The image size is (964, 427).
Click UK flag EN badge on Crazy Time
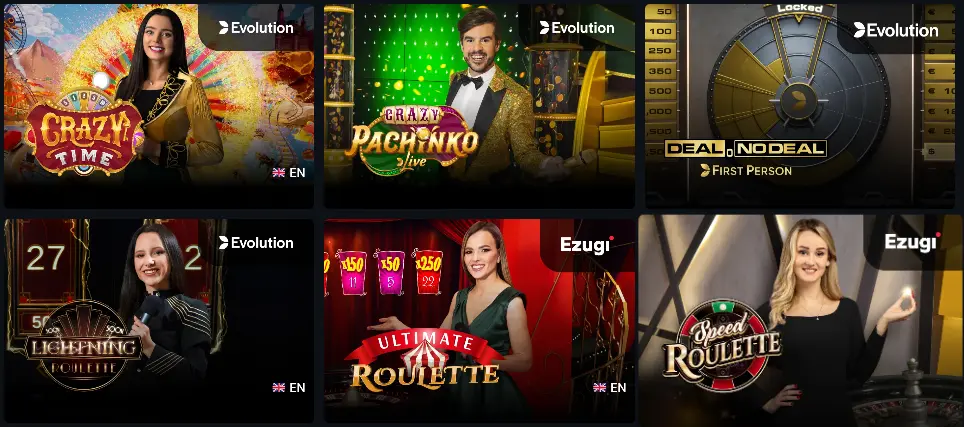pos(289,173)
